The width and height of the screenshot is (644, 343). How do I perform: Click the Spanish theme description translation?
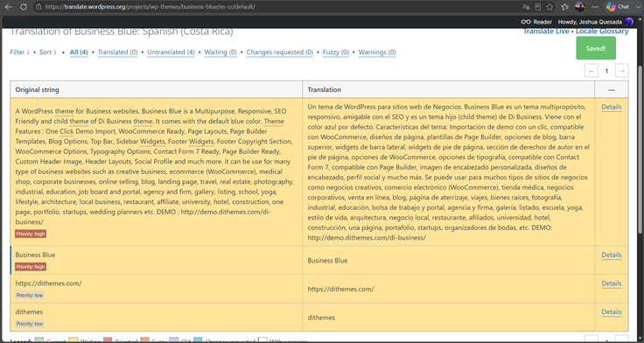click(449, 172)
